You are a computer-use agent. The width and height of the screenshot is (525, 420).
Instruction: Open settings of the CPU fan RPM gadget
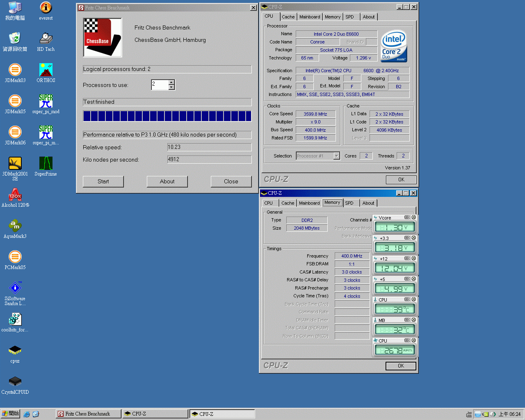(407, 340)
